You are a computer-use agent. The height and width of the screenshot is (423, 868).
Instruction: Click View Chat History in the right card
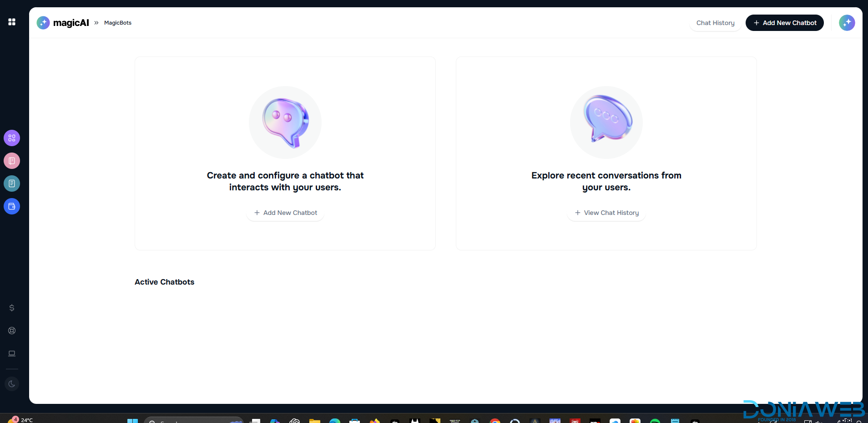coord(606,213)
